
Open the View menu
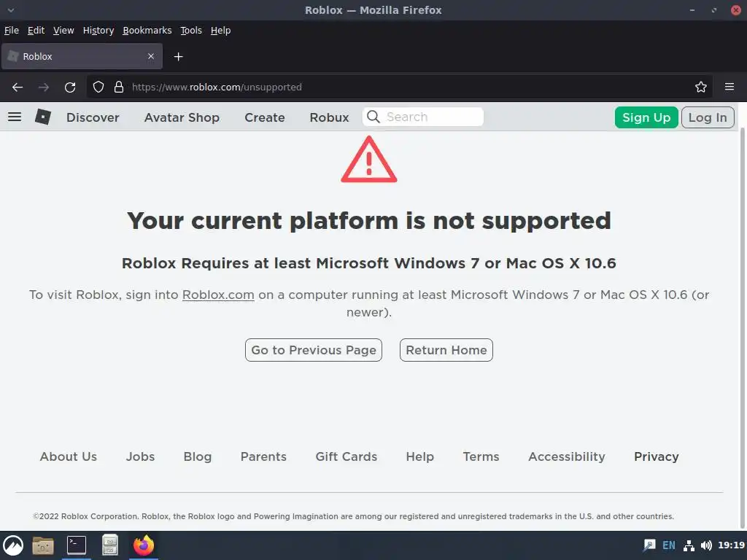coord(63,31)
